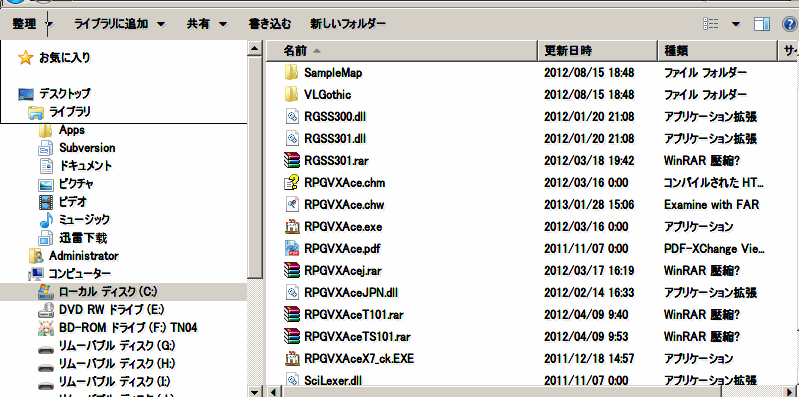The image size is (799, 397).
Task: Click the date 2012/03/18 19:42
Action: pyautogui.click(x=589, y=161)
